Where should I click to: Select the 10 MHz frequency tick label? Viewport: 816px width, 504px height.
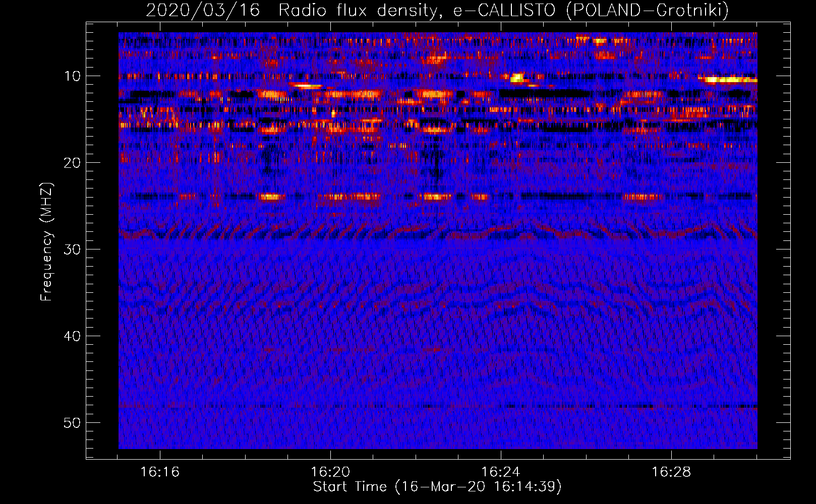coord(72,76)
